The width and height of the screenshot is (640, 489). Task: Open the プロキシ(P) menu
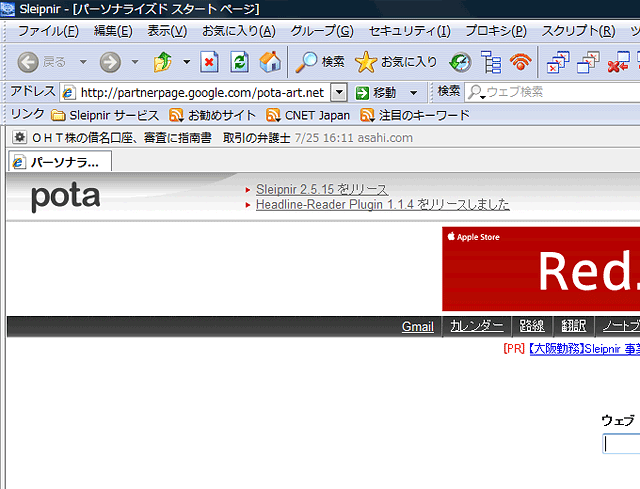click(496, 31)
